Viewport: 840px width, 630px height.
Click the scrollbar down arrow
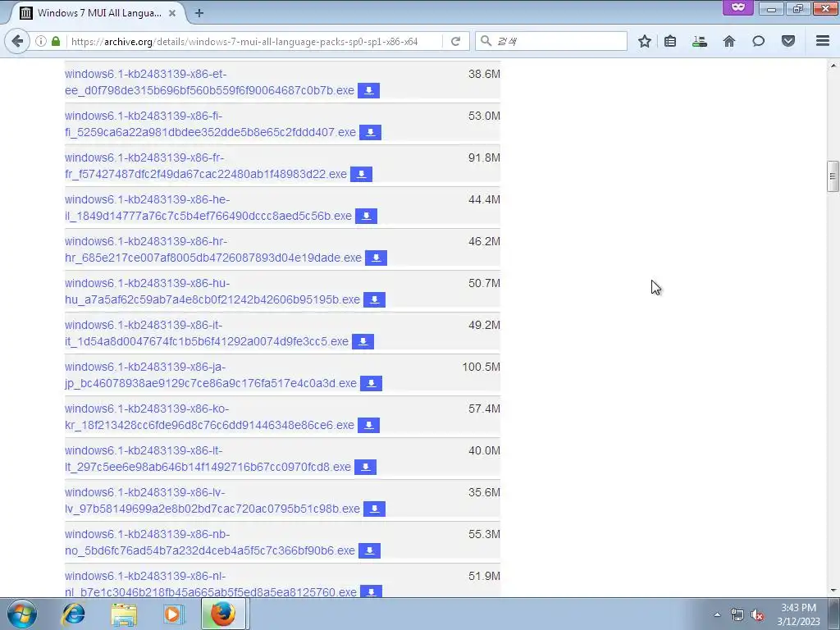pos(833,591)
